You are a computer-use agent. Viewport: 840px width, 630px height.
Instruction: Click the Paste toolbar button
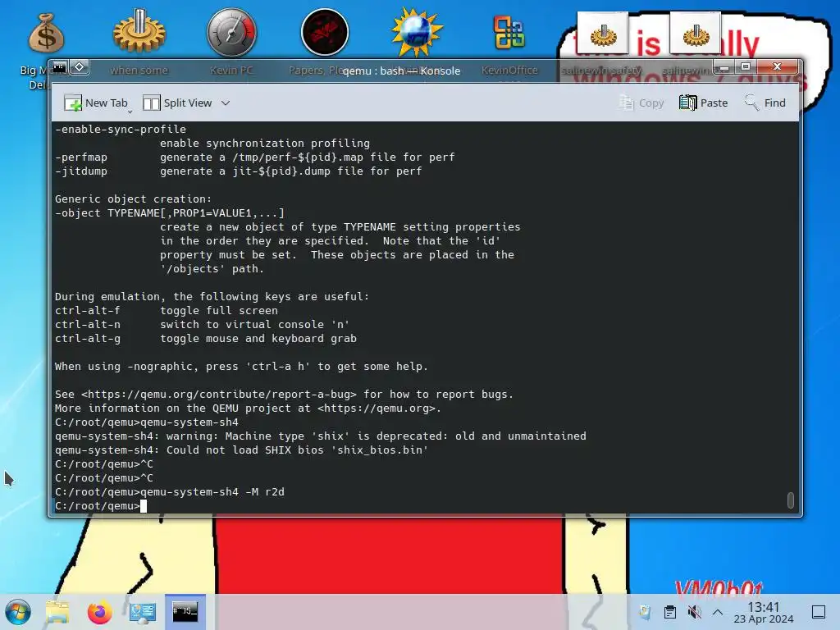click(x=703, y=103)
